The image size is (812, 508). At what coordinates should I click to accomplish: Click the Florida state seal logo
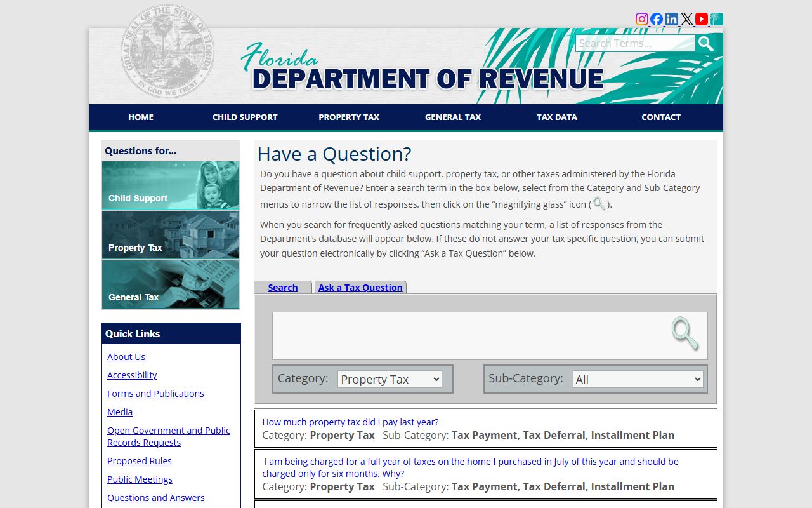coord(167,51)
